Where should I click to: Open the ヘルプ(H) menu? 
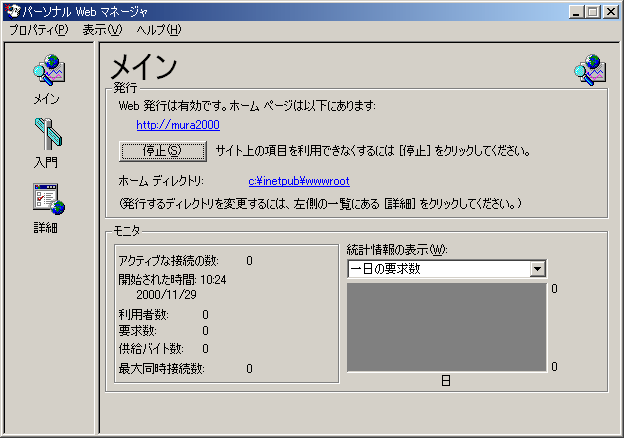tap(158, 30)
